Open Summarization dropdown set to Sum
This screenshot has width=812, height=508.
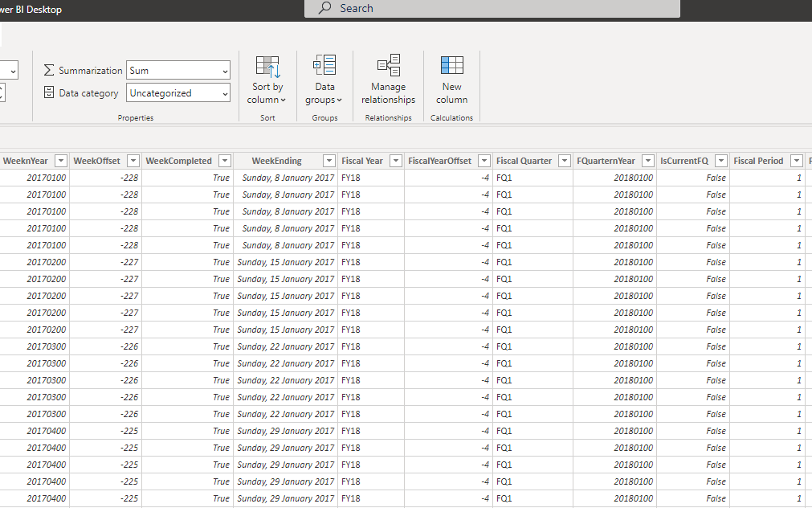(x=178, y=70)
